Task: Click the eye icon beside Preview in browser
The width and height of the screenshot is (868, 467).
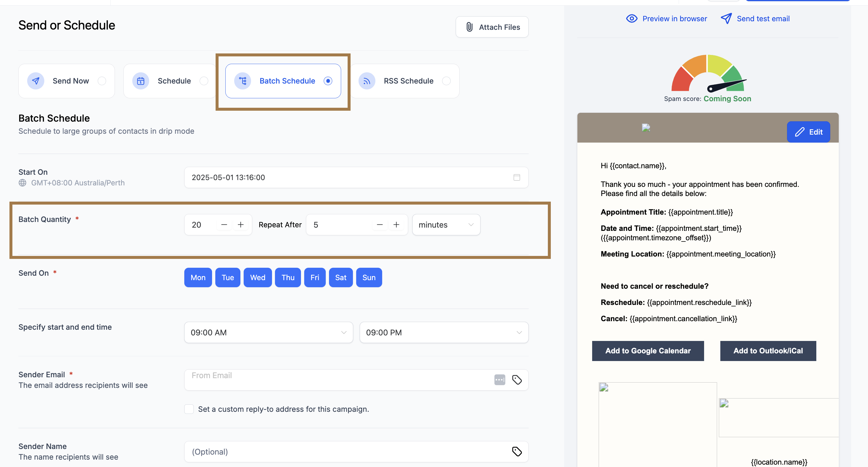Action: click(631, 19)
